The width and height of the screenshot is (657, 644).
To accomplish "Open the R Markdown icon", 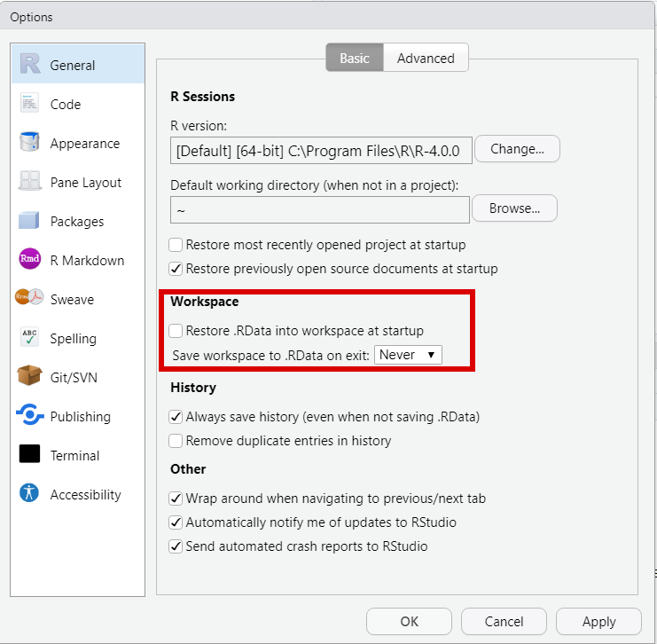I will pos(30,260).
